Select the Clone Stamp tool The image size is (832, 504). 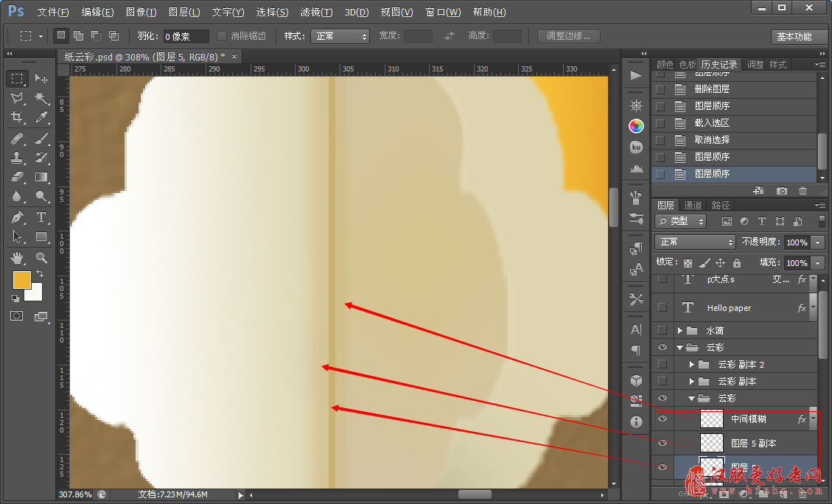pos(17,158)
